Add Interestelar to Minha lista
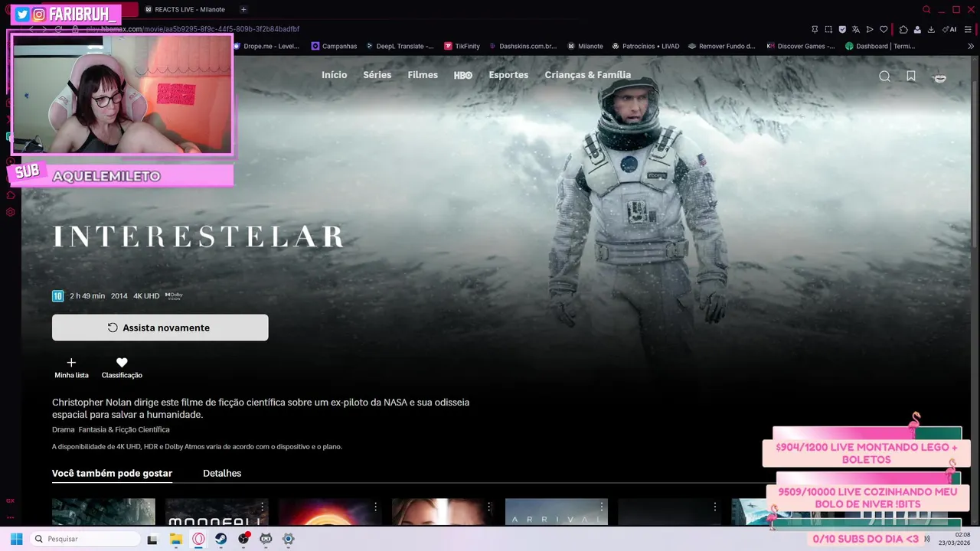Screen dimensions: 980x551 click(71, 367)
